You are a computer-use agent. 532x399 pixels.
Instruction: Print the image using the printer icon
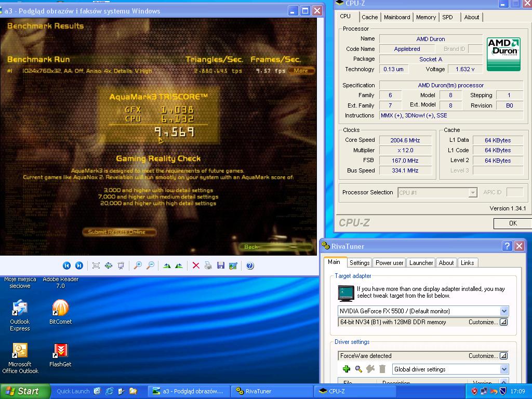tap(208, 265)
